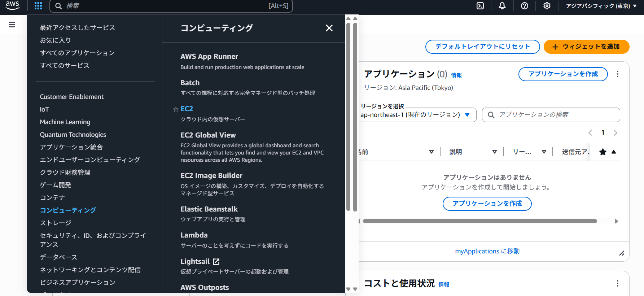Go to previous applications page
This screenshot has width=644, height=296.
(590, 133)
